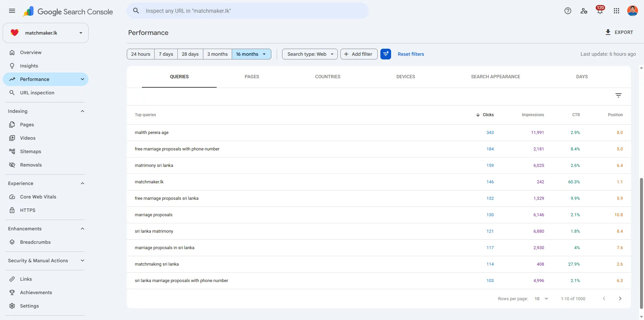Switch to the Queries tab
The image size is (644, 320).
(179, 77)
